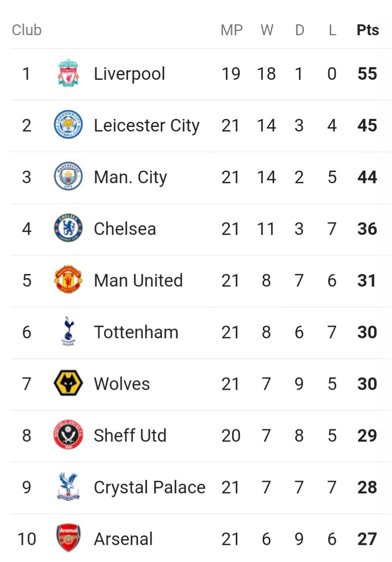Click the Sheff Utd crest

tap(68, 435)
